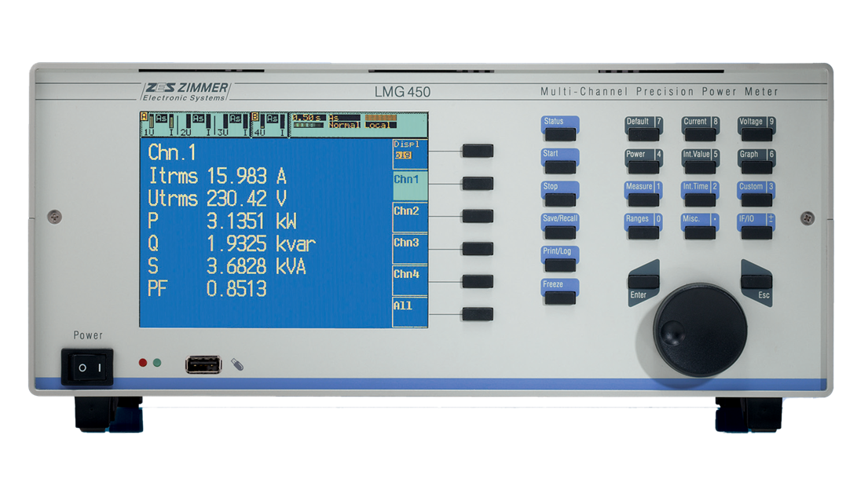Click the 2U range indicator in status bar
The width and height of the screenshot is (868, 479).
[195, 125]
